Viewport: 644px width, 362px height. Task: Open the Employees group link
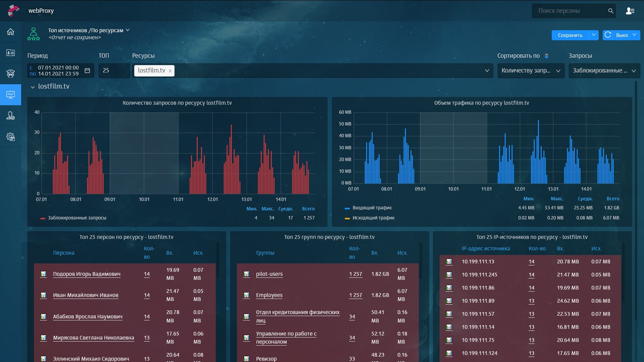coord(269,295)
